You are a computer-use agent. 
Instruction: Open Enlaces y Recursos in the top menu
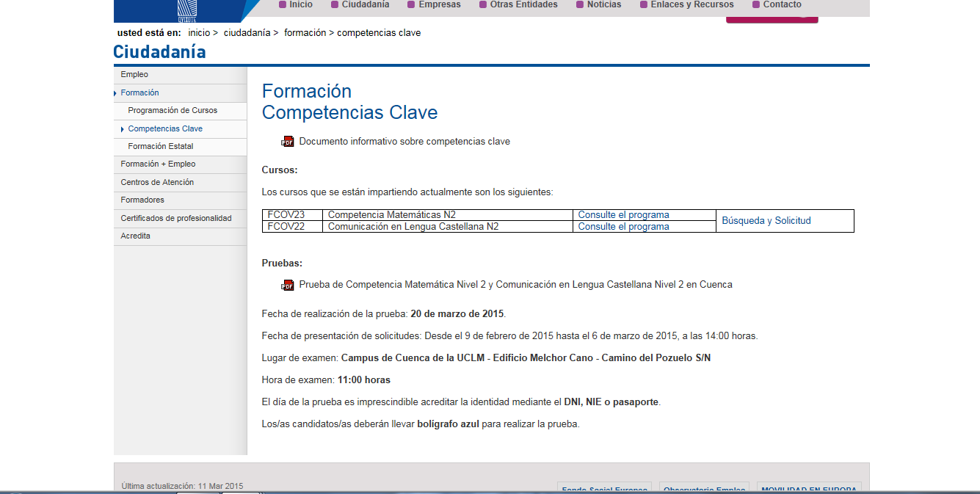(x=692, y=5)
